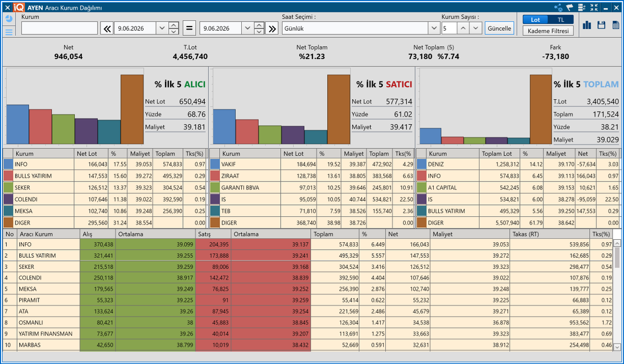
Task: Go forward with double-right arrow button
Action: pyautogui.click(x=272, y=28)
